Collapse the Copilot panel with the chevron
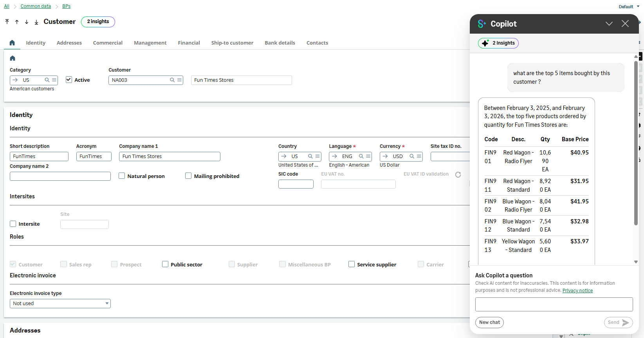Image resolution: width=644 pixels, height=338 pixels. (x=609, y=24)
